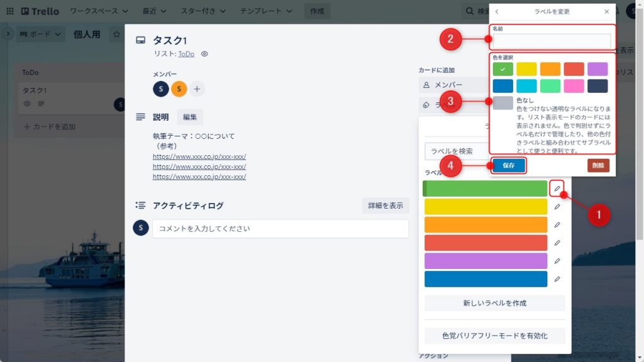
Task: Toggle the blue label in the list
Action: pyautogui.click(x=486, y=279)
